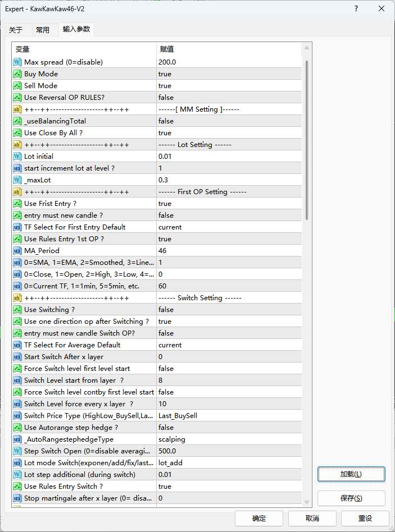Open Switch Price Type Last_BuySell dropdown
Viewport: 395px width, 532px height.
tap(229, 416)
